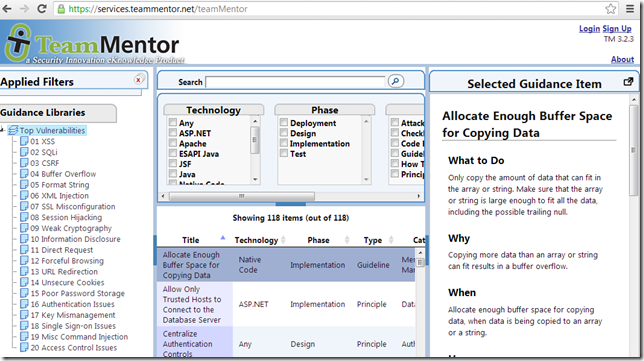Click the magnifier search button
Image resolution: width=644 pixels, height=361 pixels.
click(x=396, y=81)
